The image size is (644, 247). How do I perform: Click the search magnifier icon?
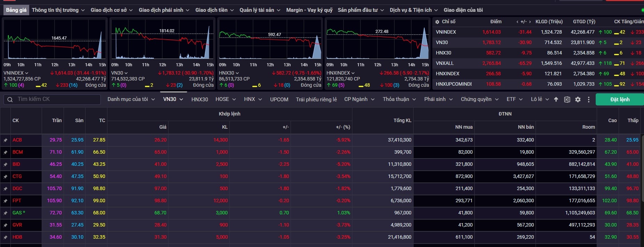10,100
